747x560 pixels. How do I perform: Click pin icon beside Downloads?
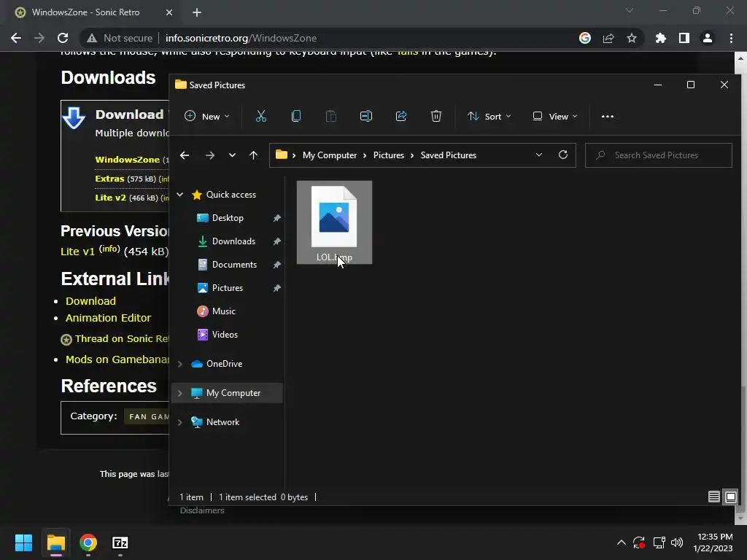pyautogui.click(x=276, y=241)
